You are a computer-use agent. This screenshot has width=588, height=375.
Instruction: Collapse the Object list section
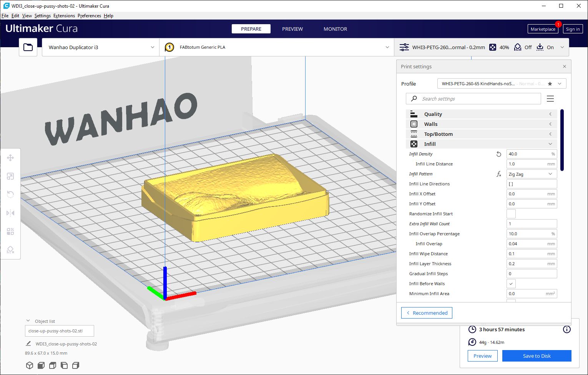point(28,321)
